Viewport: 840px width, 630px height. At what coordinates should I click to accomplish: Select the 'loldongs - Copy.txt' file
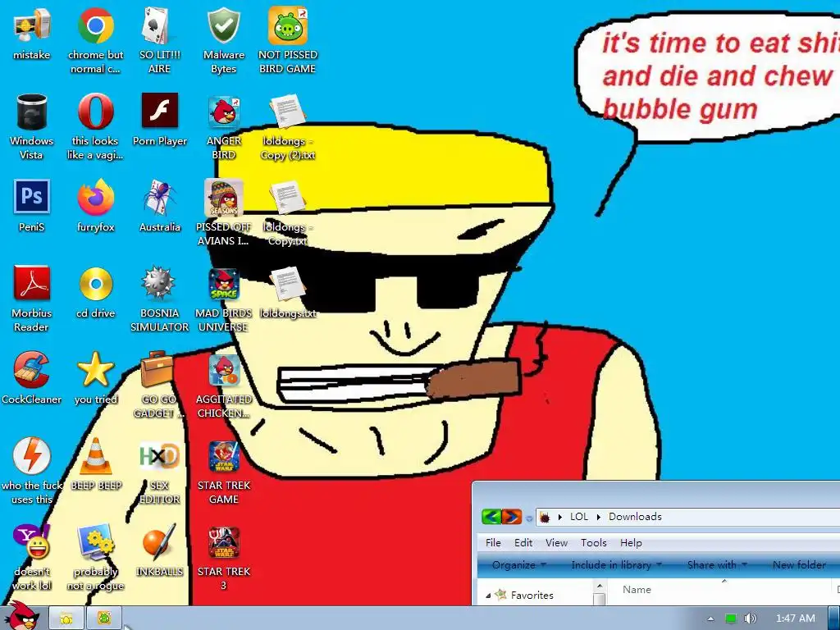coord(287,197)
